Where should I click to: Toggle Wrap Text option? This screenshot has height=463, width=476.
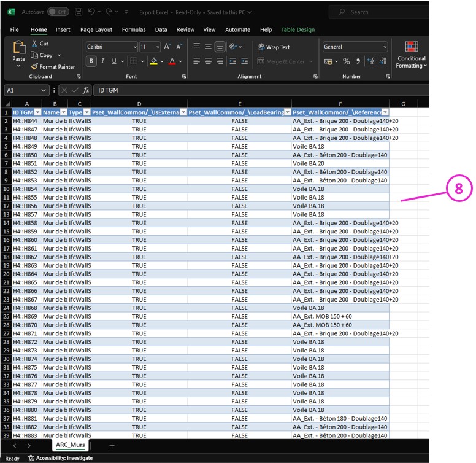pyautogui.click(x=273, y=47)
